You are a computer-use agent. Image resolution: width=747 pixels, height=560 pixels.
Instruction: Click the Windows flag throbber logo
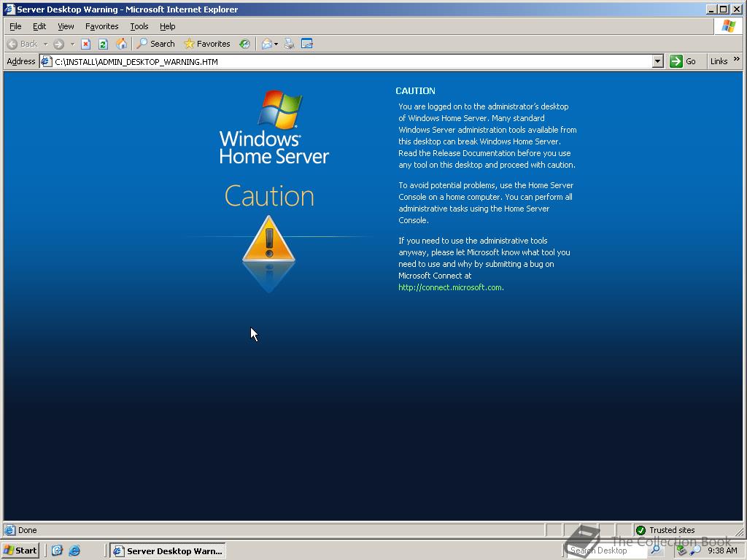[x=728, y=26]
